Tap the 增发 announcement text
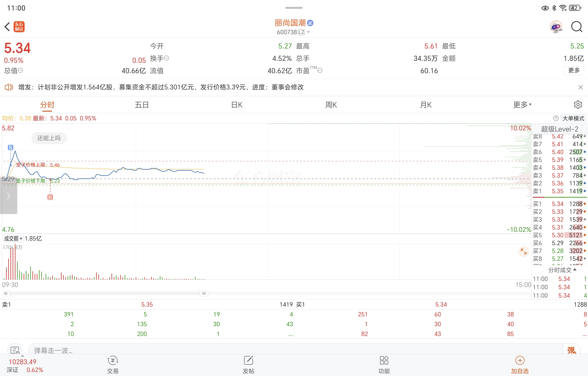This screenshot has height=376, width=588. click(161, 87)
